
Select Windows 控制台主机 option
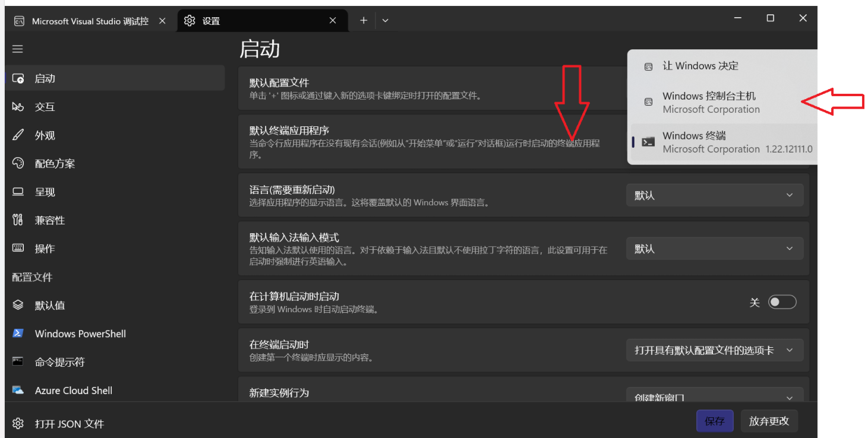click(x=723, y=102)
